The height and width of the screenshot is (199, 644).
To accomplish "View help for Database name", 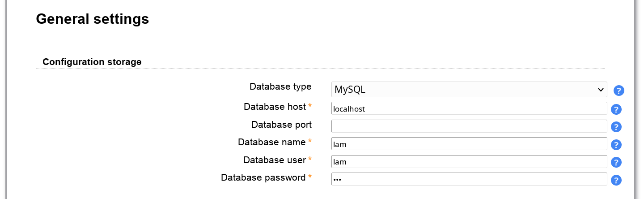I will (x=616, y=145).
